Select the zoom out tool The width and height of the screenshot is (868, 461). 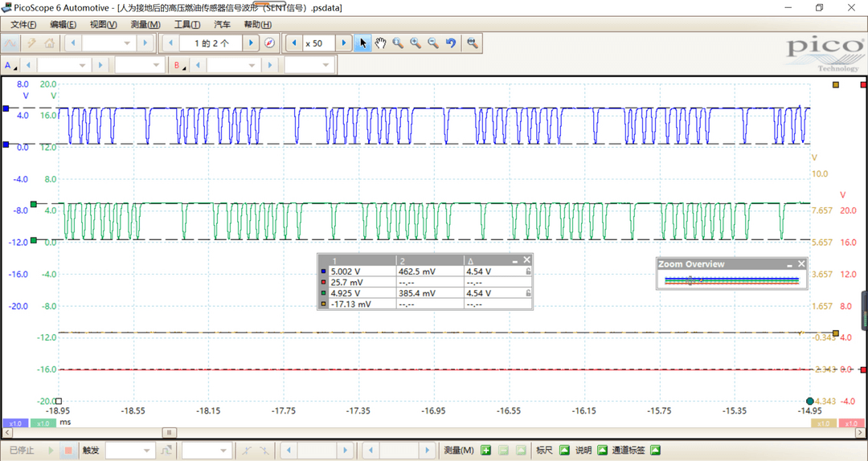pos(433,43)
